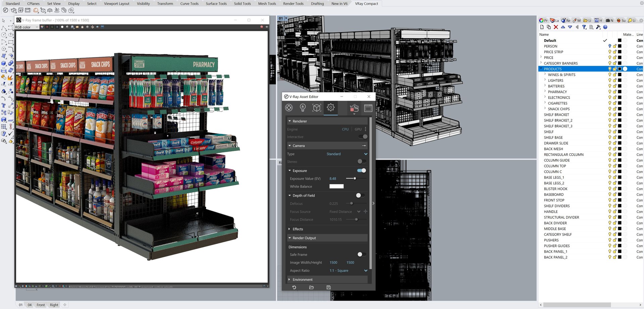Click green channel G button in frame buffer
644x309 pixels.
[x=52, y=27]
